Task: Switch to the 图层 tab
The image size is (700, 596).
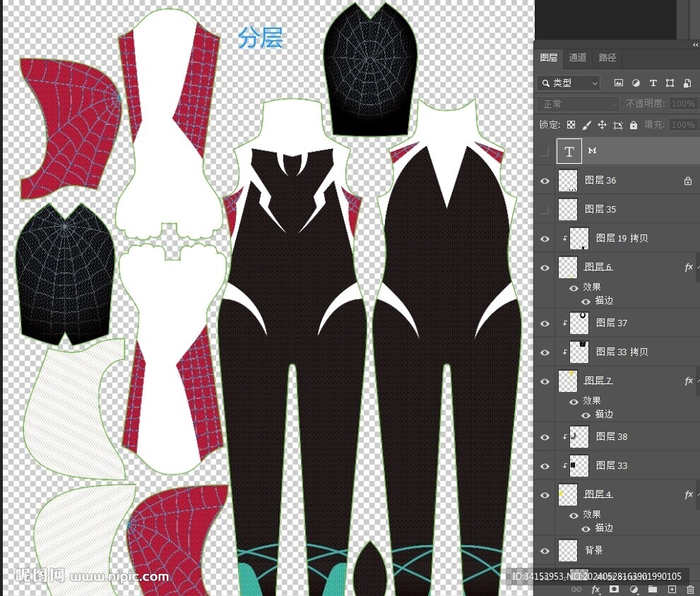Action: tap(549, 58)
